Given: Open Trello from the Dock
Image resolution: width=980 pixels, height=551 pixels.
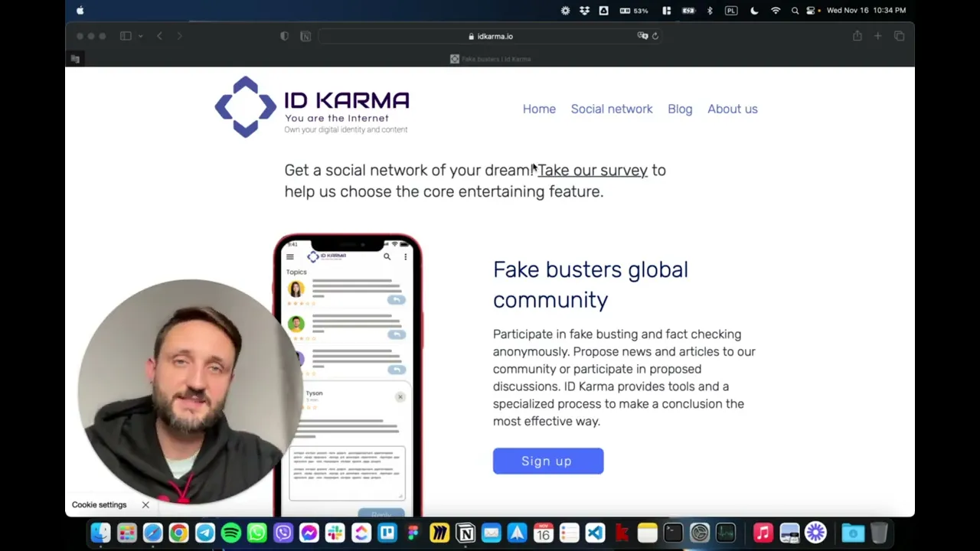Looking at the screenshot, I should tap(387, 533).
